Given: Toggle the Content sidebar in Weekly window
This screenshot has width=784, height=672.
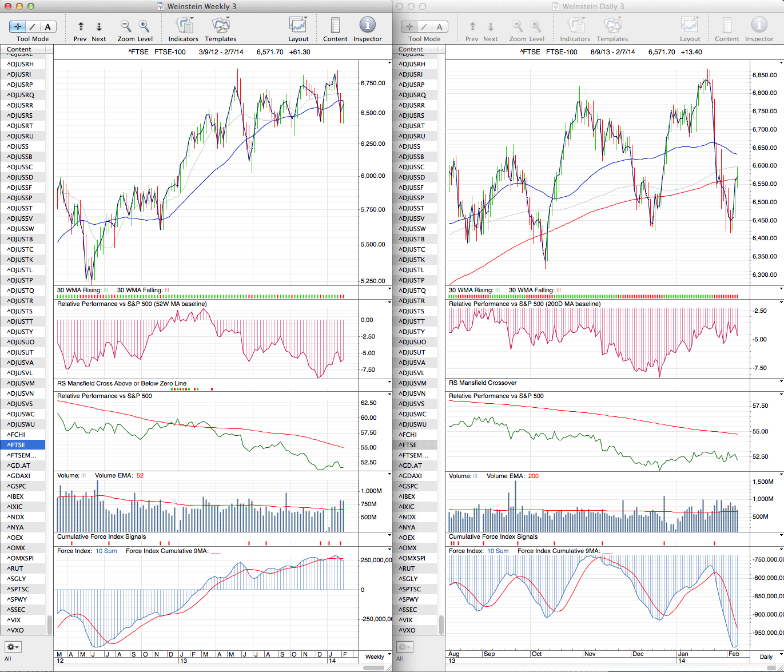Looking at the screenshot, I should pyautogui.click(x=335, y=26).
